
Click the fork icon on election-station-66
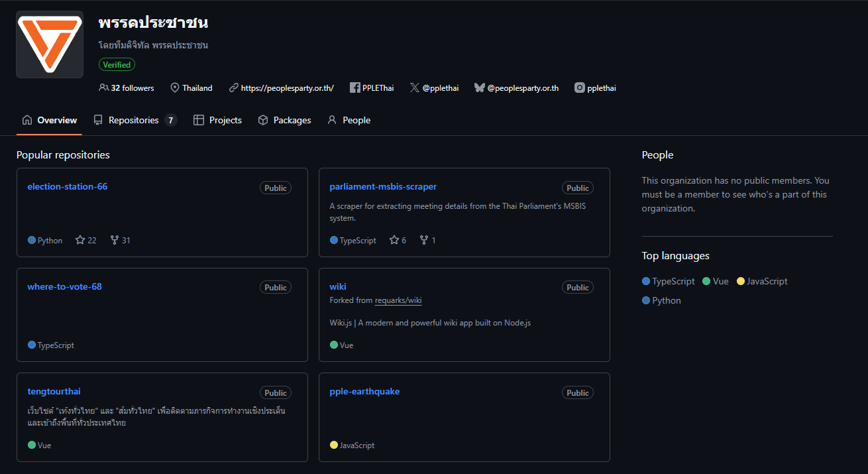click(x=115, y=240)
